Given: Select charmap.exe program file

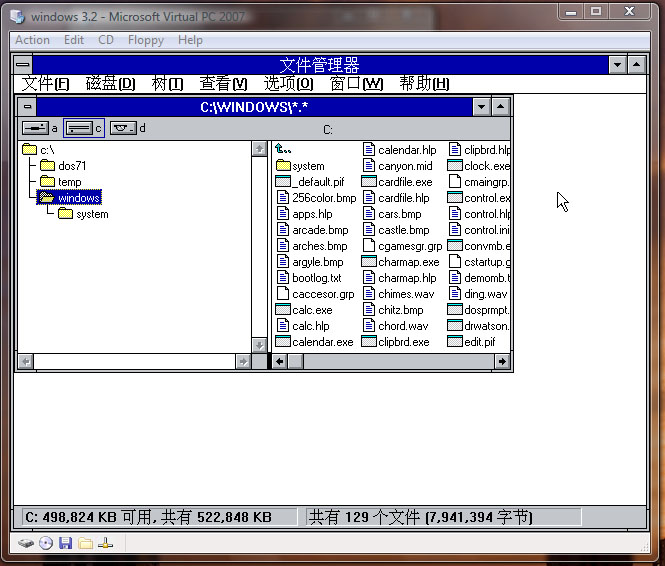Looking at the screenshot, I should pyautogui.click(x=400, y=262).
